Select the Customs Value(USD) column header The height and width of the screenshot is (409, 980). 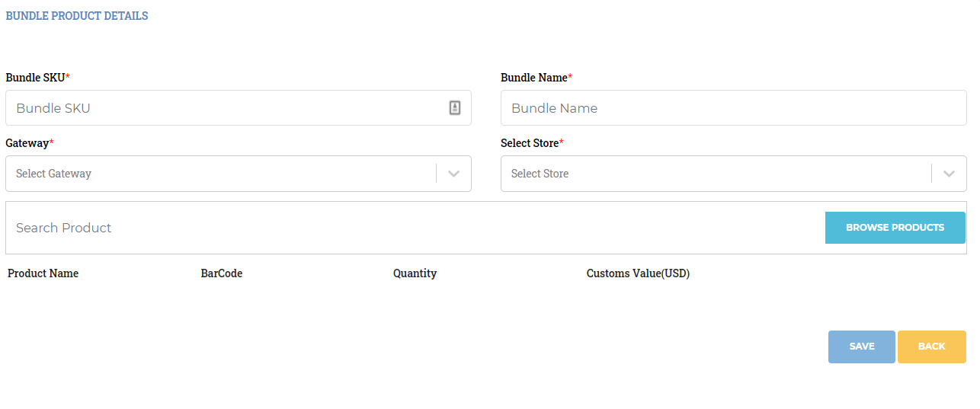coord(638,273)
